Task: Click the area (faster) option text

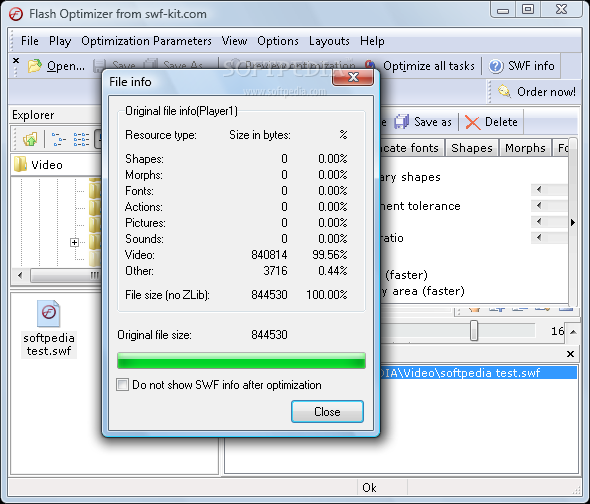Action: point(428,291)
